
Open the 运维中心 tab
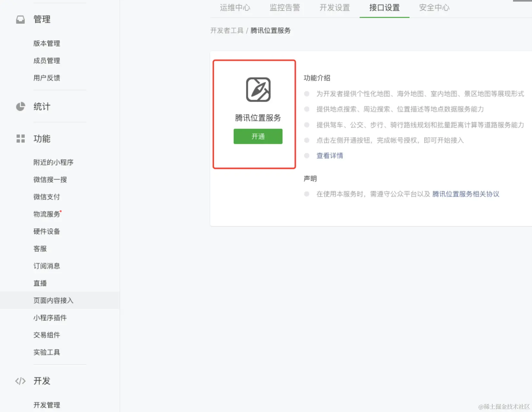point(235,8)
